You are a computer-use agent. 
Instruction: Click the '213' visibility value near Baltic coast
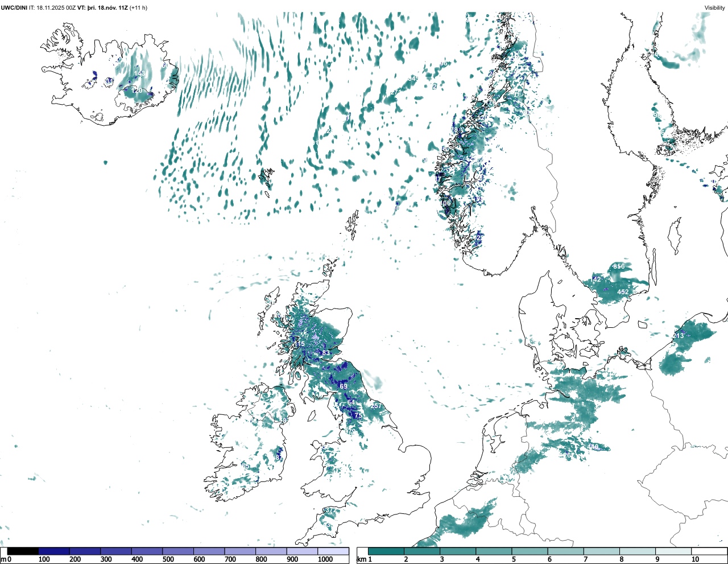pyautogui.click(x=679, y=336)
